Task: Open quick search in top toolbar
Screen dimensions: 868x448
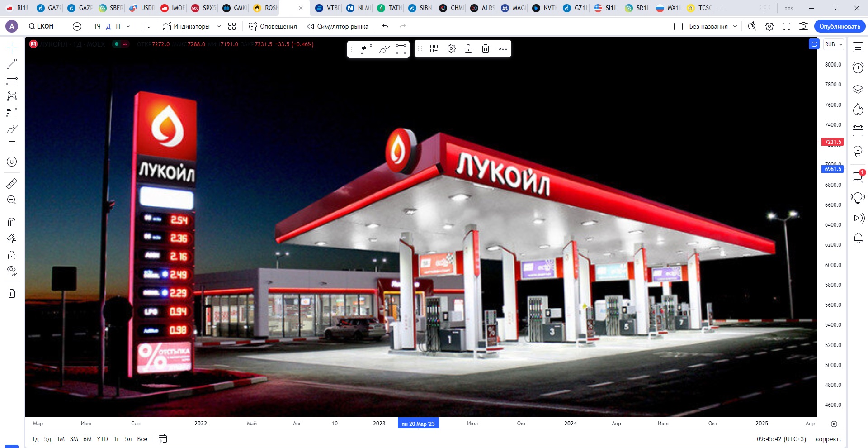Action: [752, 26]
